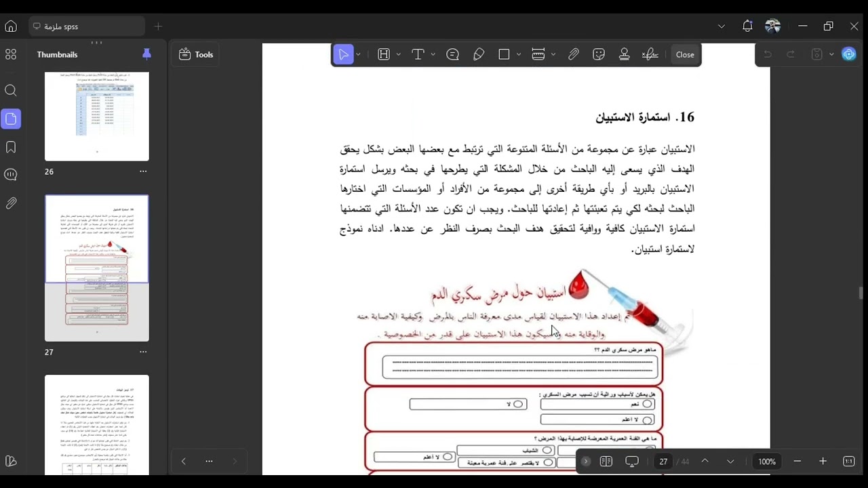Unpin the Thumbnails panel
This screenshot has width=868, height=488.
coord(146,54)
